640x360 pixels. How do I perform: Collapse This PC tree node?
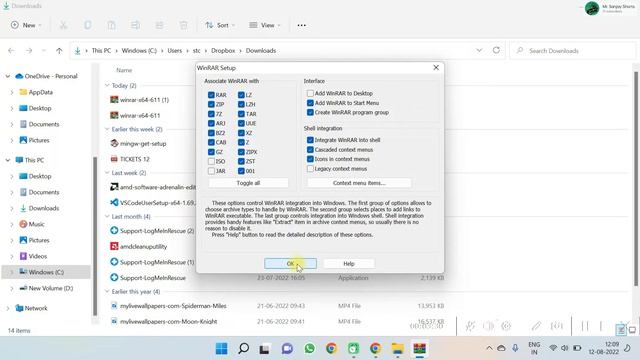pyautogui.click(x=8, y=160)
